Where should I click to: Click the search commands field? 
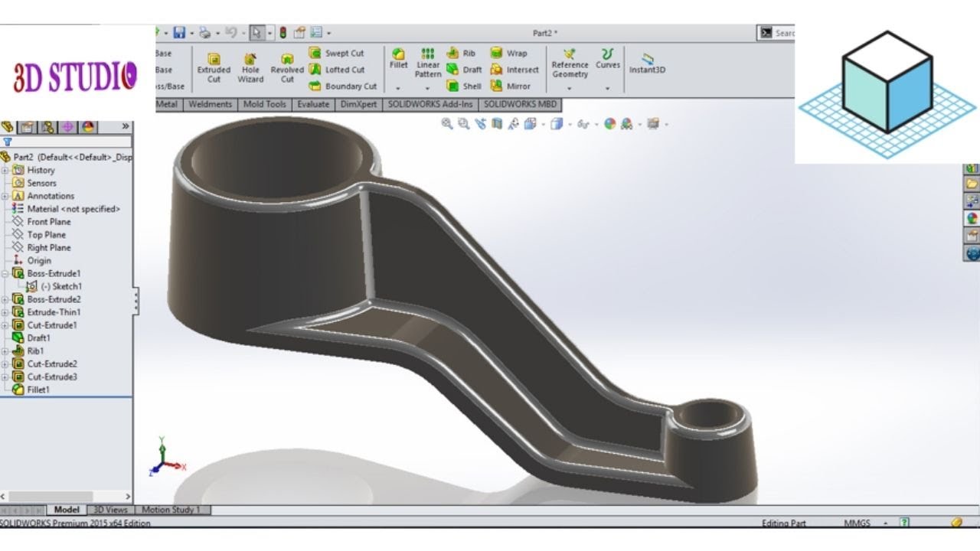[x=775, y=33]
